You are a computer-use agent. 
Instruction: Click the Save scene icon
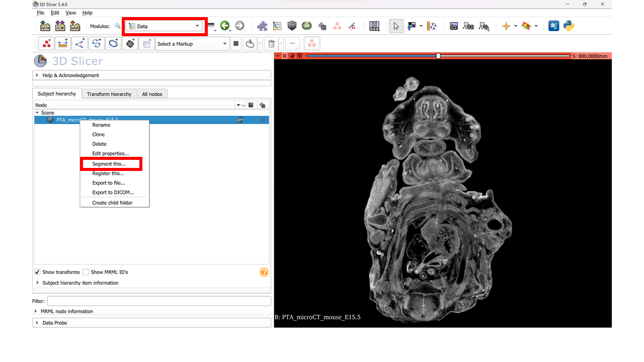coord(75,26)
